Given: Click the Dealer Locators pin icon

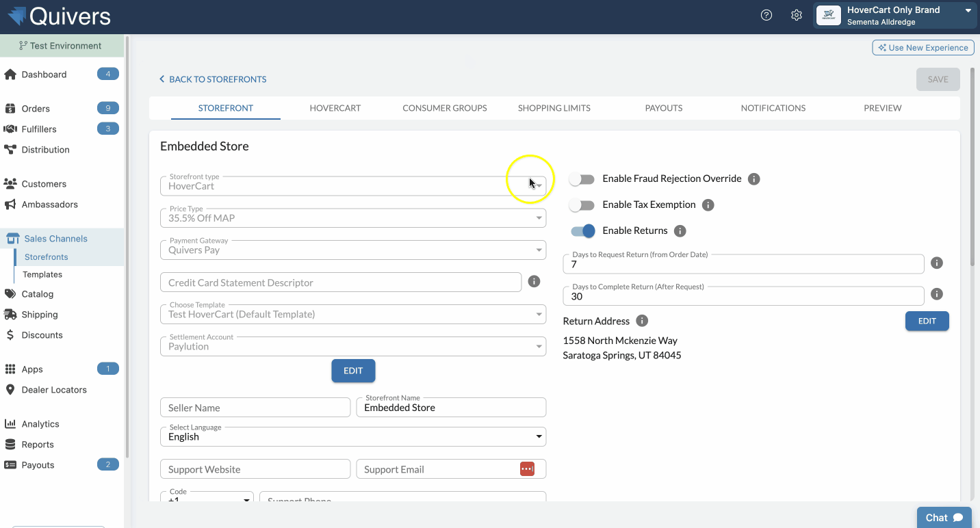Looking at the screenshot, I should pyautogui.click(x=10, y=389).
